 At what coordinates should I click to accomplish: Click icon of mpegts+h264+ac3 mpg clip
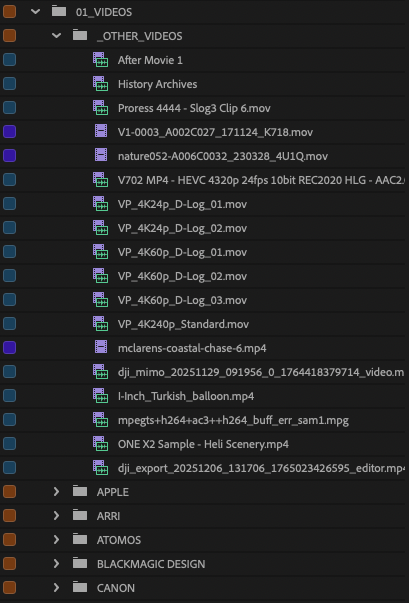(100, 420)
